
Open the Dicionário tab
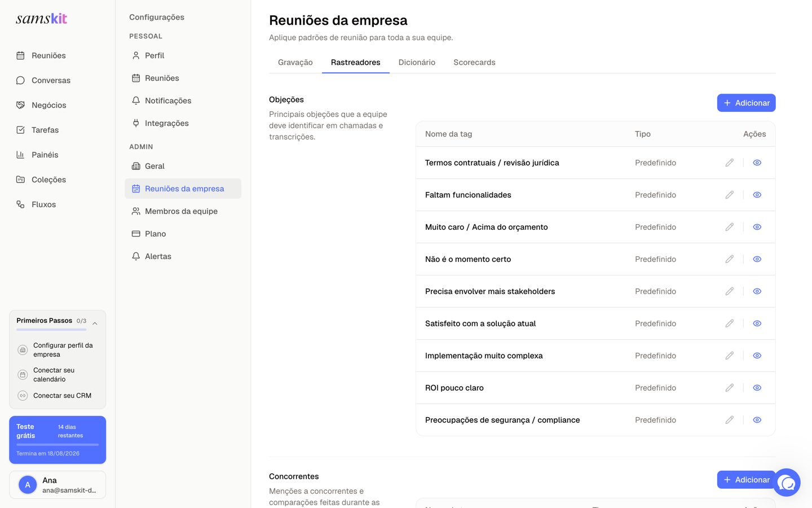417,63
